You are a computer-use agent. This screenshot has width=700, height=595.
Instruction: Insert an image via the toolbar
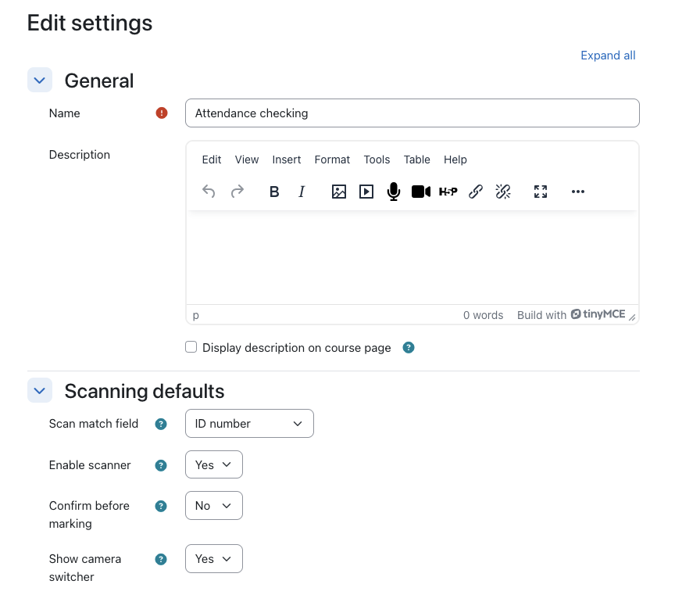339,192
